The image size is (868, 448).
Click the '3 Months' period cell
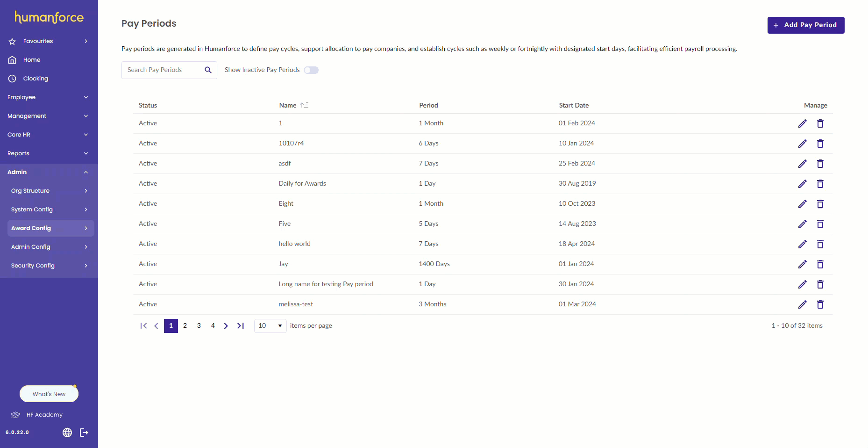point(432,304)
